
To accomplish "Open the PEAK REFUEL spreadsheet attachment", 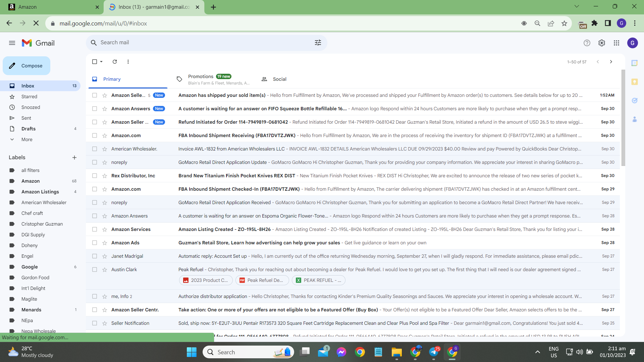I will 319,280.
